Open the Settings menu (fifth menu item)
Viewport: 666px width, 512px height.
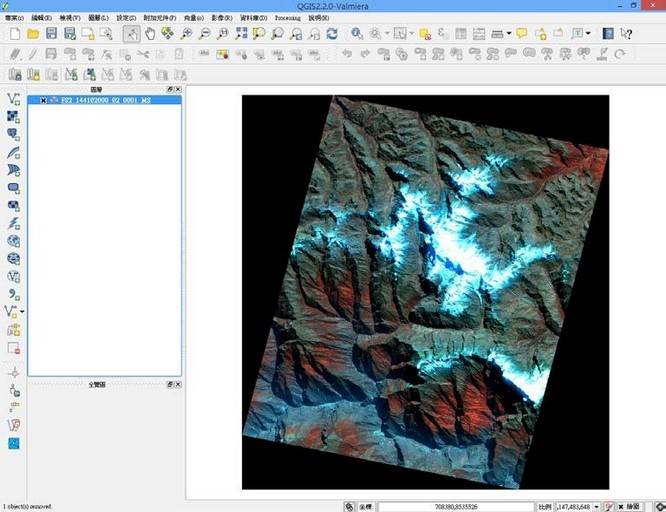point(126,18)
